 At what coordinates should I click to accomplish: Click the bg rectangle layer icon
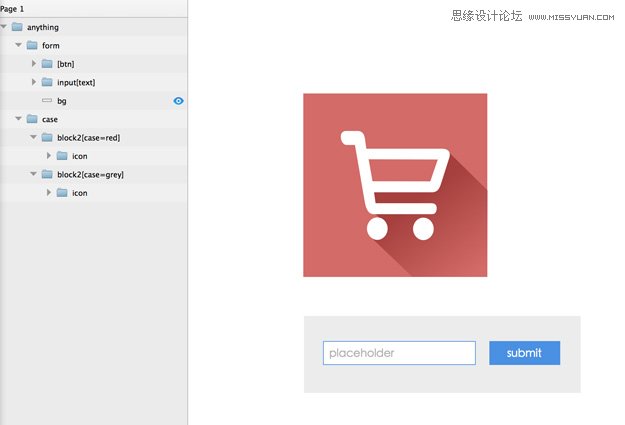click(47, 100)
